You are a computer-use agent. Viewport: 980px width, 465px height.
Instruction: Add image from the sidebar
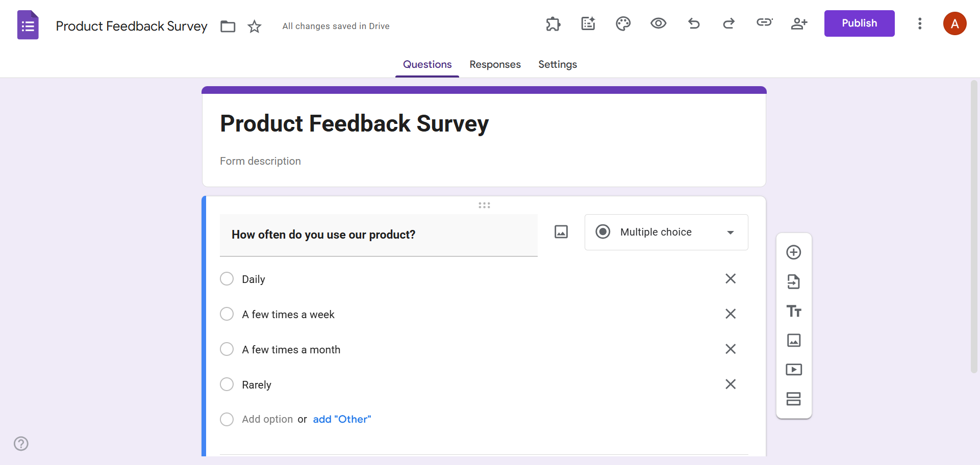[x=793, y=340]
